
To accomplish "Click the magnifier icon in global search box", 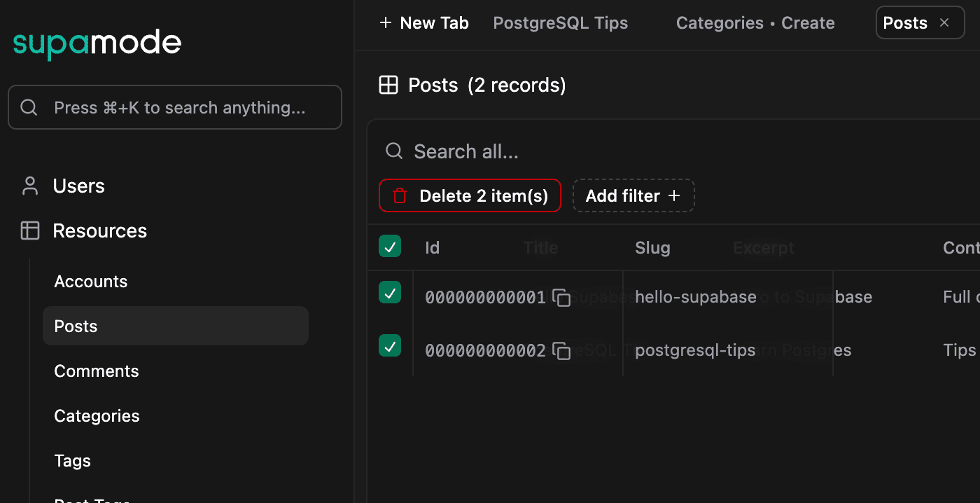I will tap(29, 107).
